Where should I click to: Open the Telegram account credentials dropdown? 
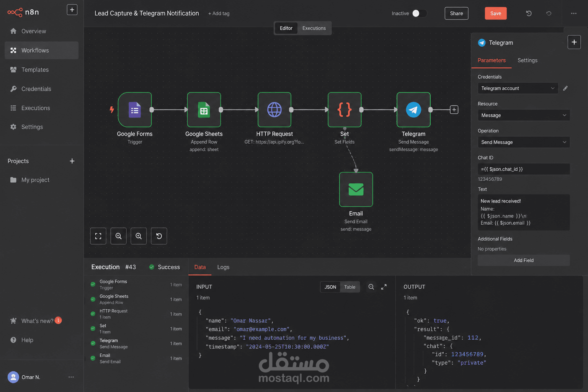[x=518, y=88]
